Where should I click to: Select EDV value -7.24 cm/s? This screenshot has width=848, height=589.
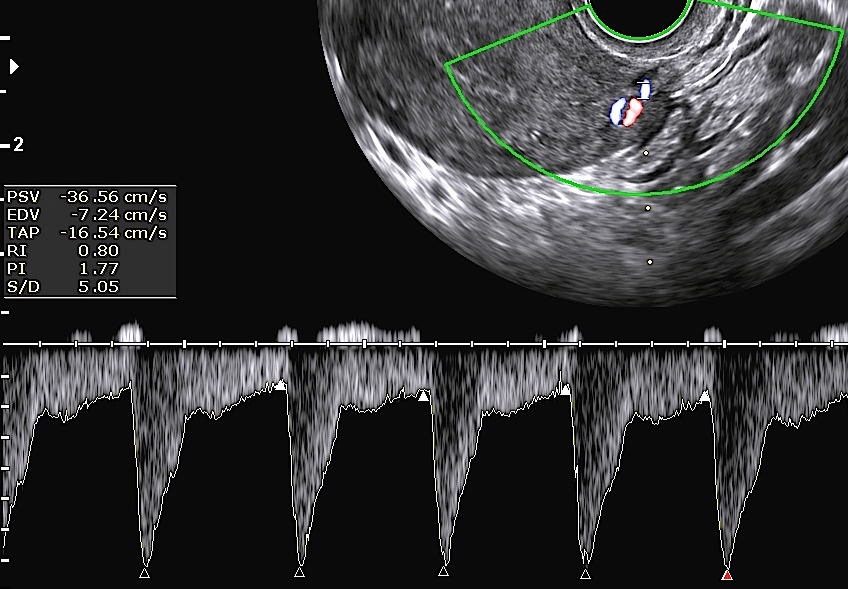click(118, 215)
